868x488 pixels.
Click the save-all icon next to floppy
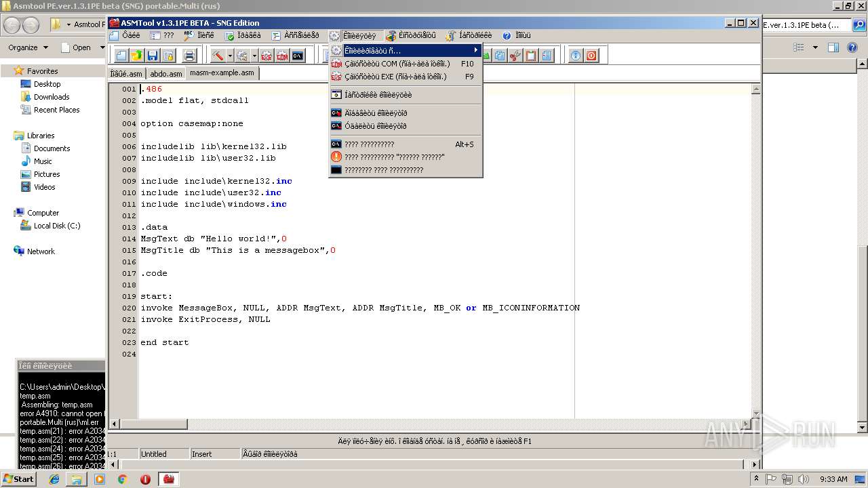click(x=167, y=56)
